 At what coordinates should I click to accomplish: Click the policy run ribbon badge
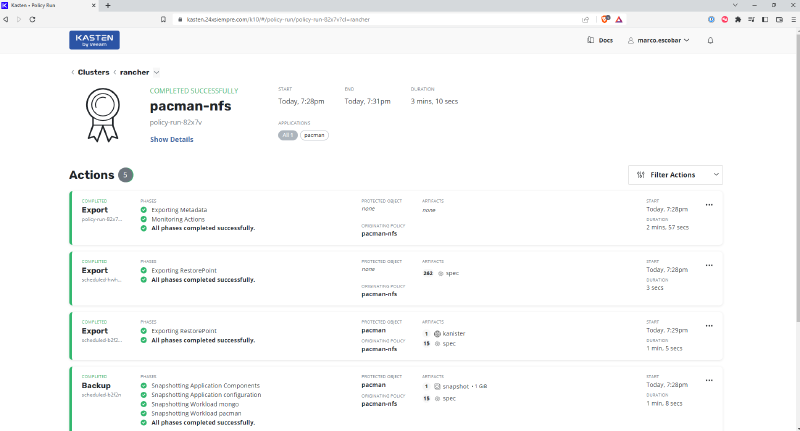pos(103,115)
